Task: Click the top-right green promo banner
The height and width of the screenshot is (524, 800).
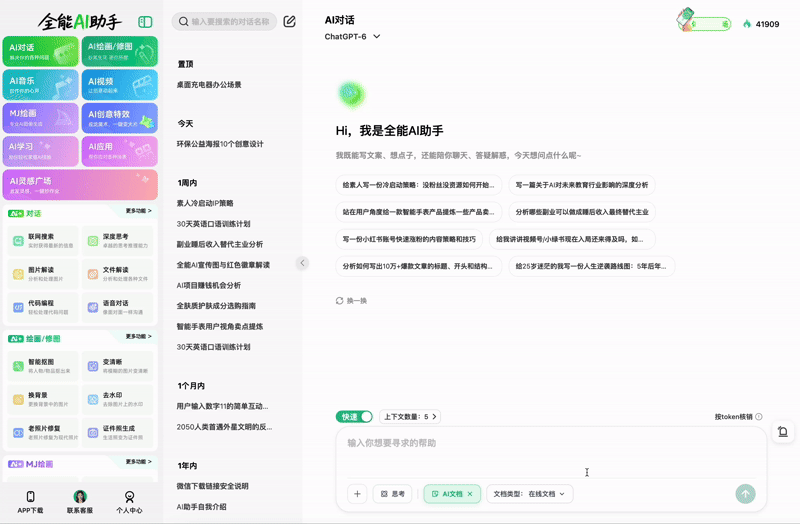Action: (704, 21)
